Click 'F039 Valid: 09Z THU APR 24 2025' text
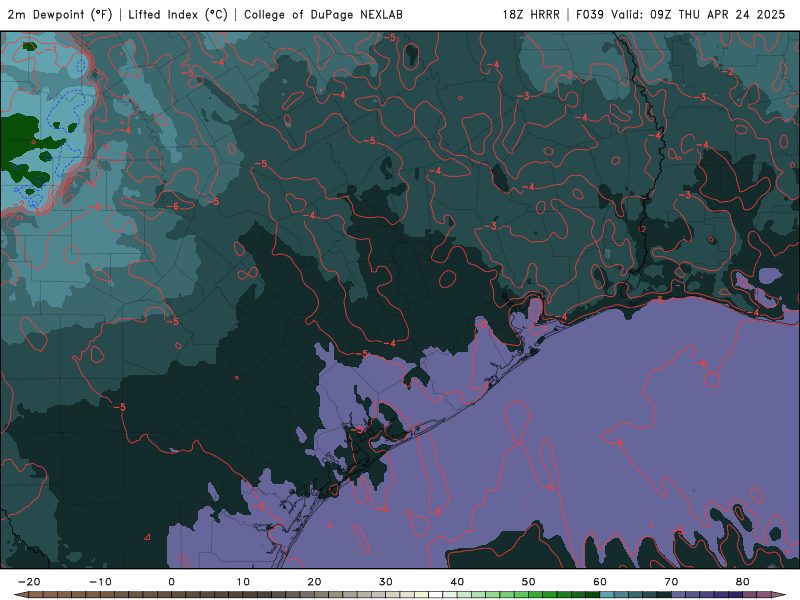Screen dimensions: 800x600 [681, 14]
